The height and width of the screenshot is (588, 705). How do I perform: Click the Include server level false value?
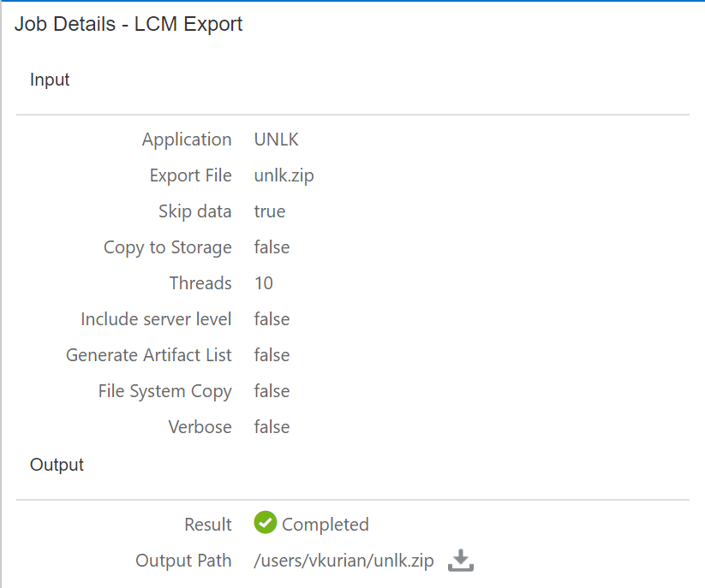(x=272, y=319)
